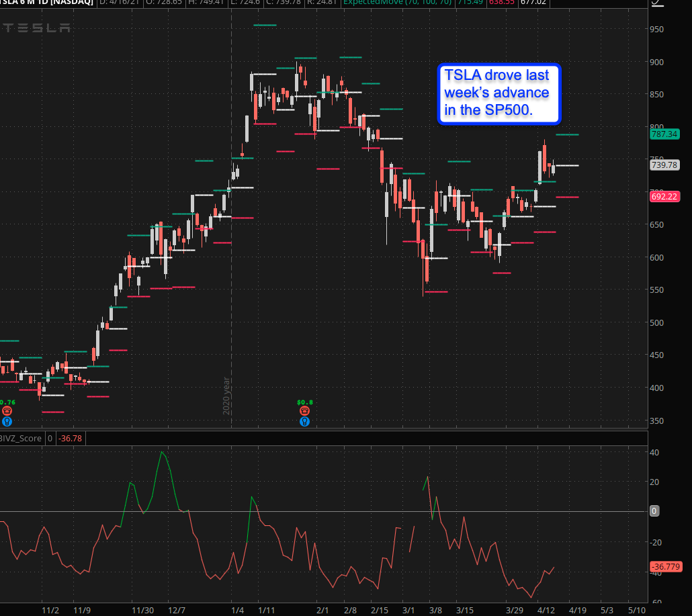
Task: Click the 4/12 date on time axis
Action: point(546,610)
